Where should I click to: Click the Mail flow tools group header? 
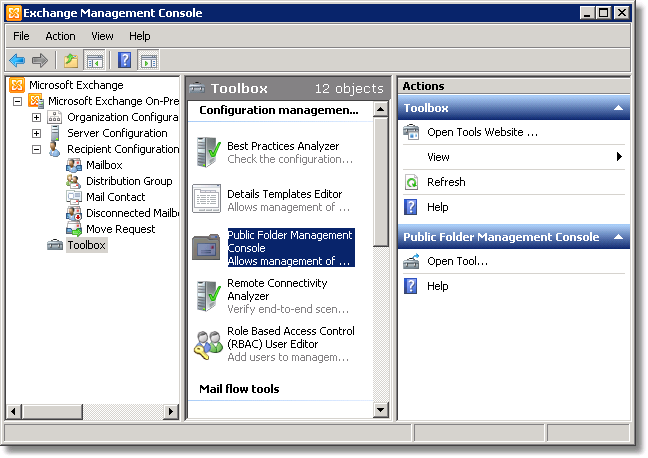click(239, 389)
